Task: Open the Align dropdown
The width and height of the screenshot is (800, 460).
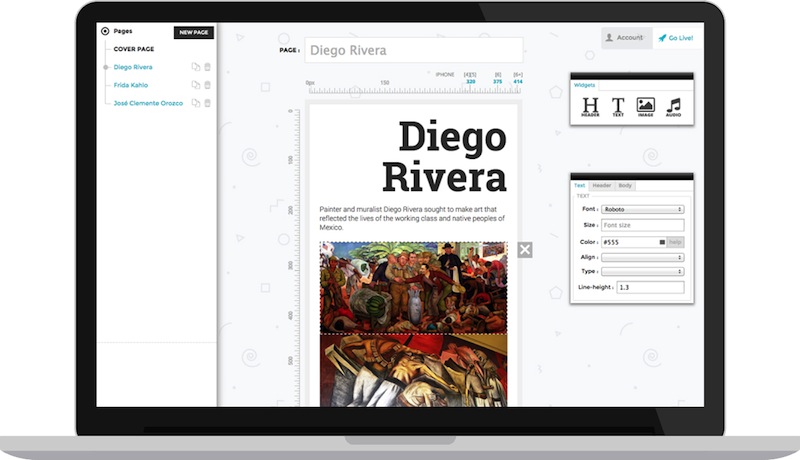Action: [x=642, y=257]
